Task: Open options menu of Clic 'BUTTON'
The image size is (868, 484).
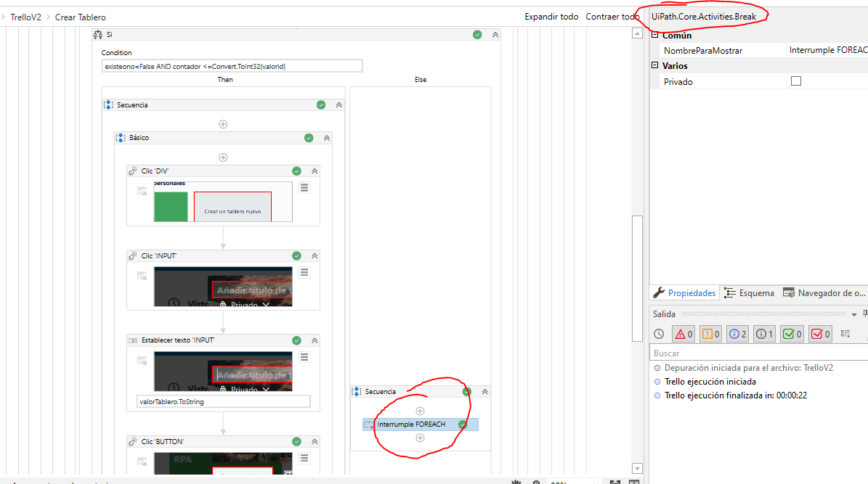Action: (x=304, y=459)
